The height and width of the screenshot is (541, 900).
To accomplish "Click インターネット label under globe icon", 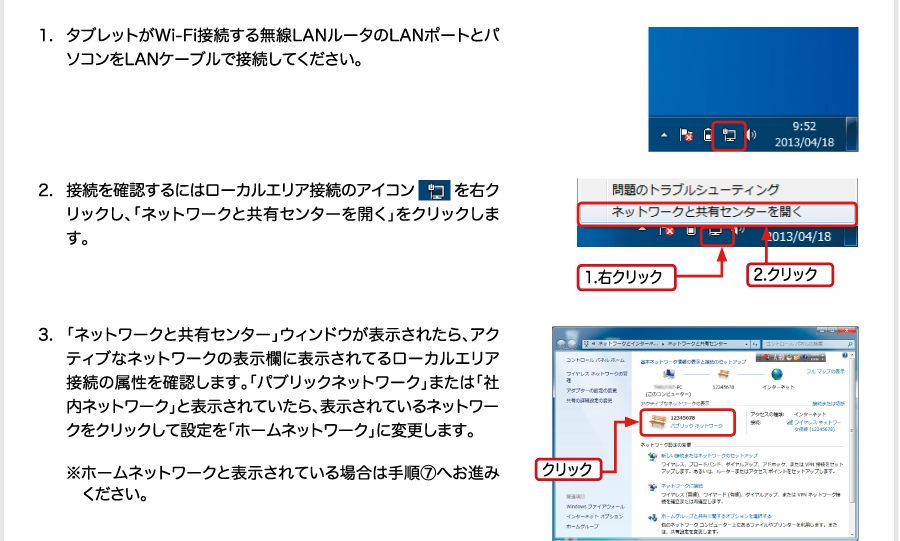I will 778,387.
